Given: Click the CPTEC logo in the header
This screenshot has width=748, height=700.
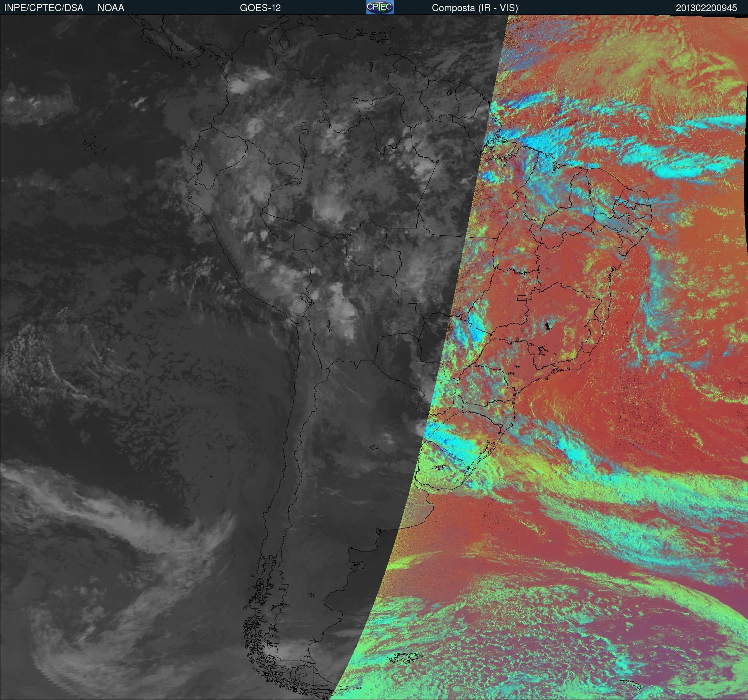Looking at the screenshot, I should tap(380, 7).
